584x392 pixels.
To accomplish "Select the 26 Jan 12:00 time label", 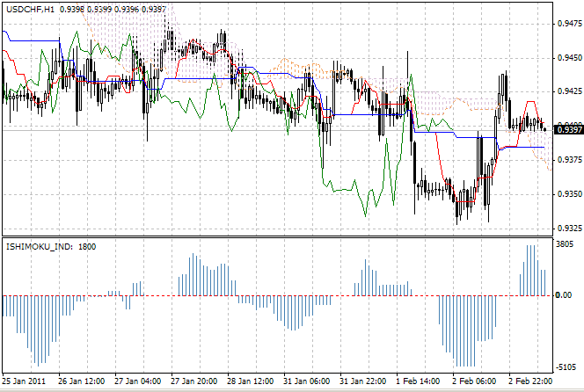I will click(x=83, y=381).
